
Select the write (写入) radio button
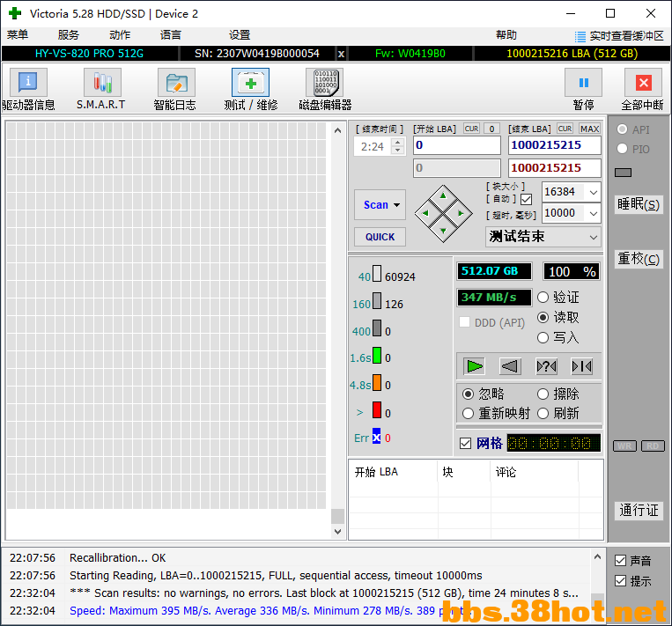pyautogui.click(x=543, y=337)
